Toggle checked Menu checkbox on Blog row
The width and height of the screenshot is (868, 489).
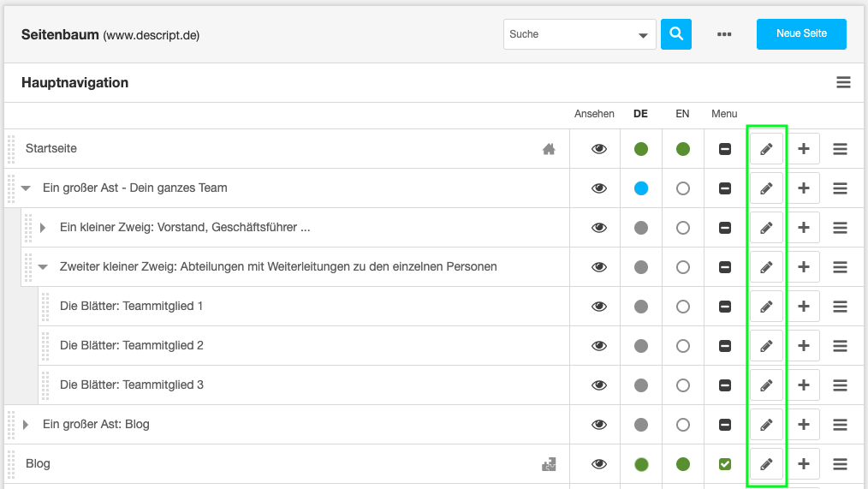pyautogui.click(x=725, y=463)
